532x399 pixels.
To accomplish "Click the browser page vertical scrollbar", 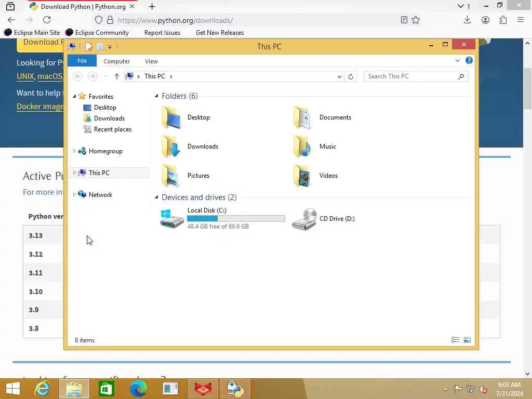I will [527, 89].
